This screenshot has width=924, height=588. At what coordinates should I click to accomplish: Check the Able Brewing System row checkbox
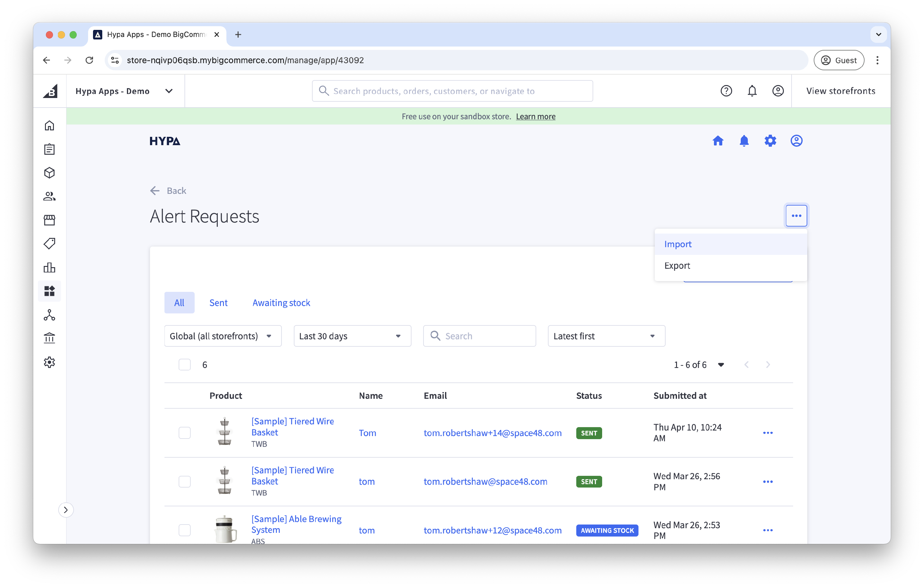point(184,530)
